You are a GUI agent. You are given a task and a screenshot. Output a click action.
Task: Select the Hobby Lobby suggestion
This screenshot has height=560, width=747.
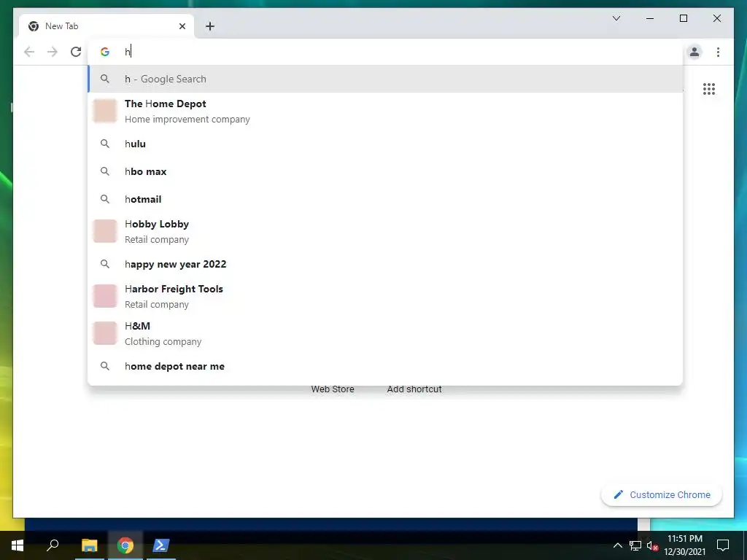click(x=385, y=231)
